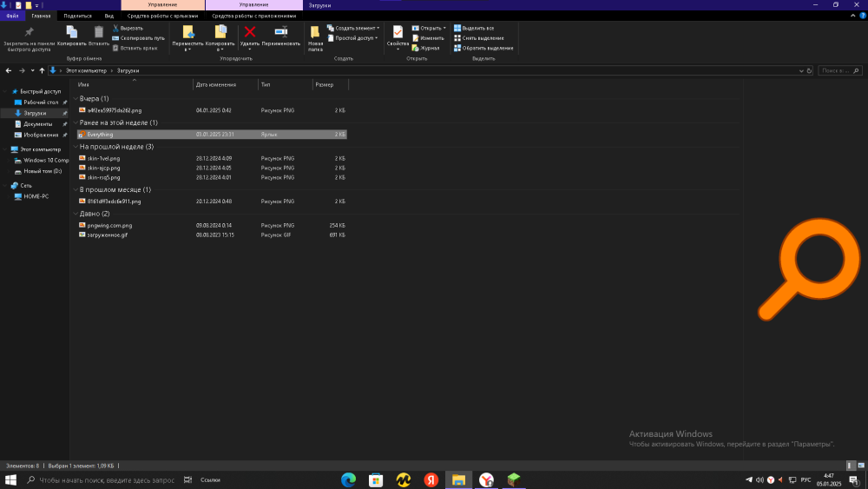The image size is (868, 489).
Task: Open Properties of selected file
Action: 398,38
